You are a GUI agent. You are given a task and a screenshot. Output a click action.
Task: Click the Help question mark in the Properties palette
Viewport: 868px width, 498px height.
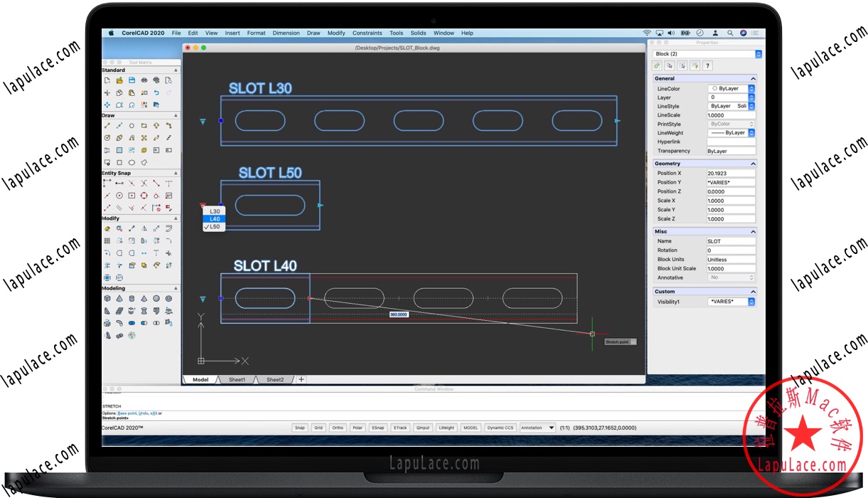[x=708, y=65]
